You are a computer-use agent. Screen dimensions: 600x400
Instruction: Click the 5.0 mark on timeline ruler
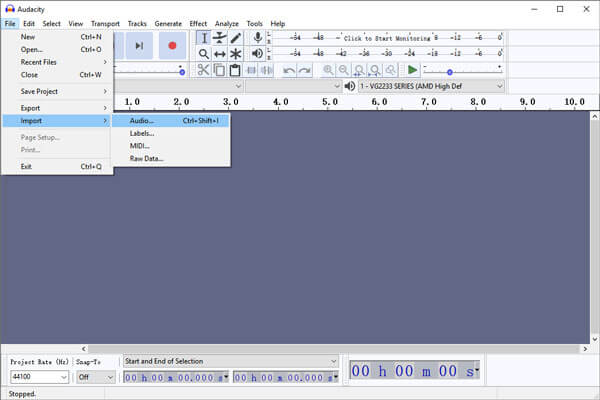(x=329, y=102)
